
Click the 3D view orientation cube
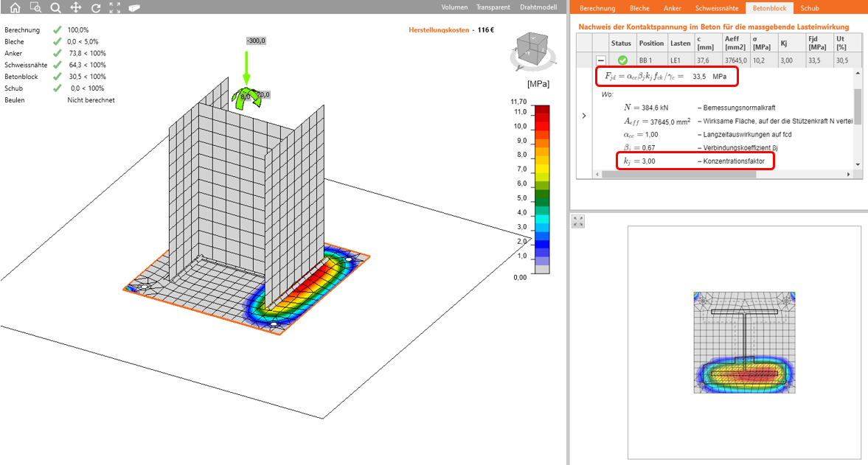click(x=530, y=50)
